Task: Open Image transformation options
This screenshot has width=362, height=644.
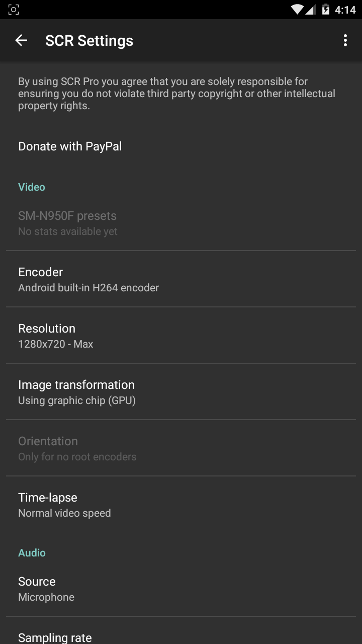Action: (77, 392)
